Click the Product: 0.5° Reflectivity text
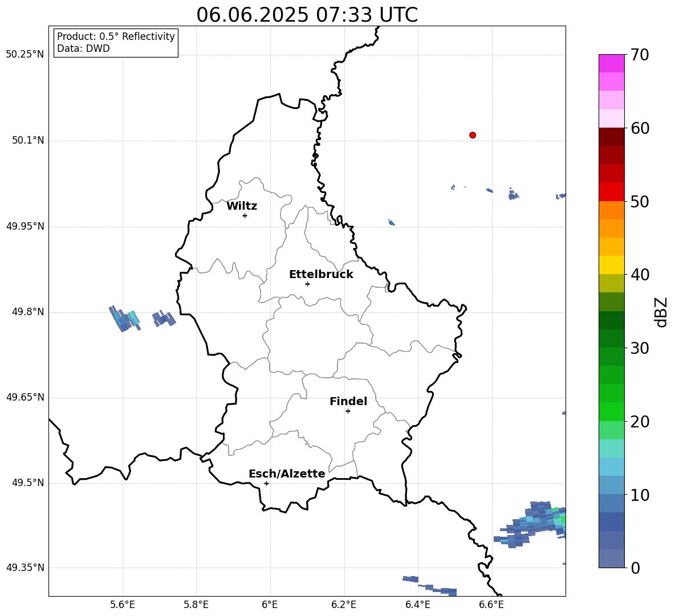 point(116,36)
